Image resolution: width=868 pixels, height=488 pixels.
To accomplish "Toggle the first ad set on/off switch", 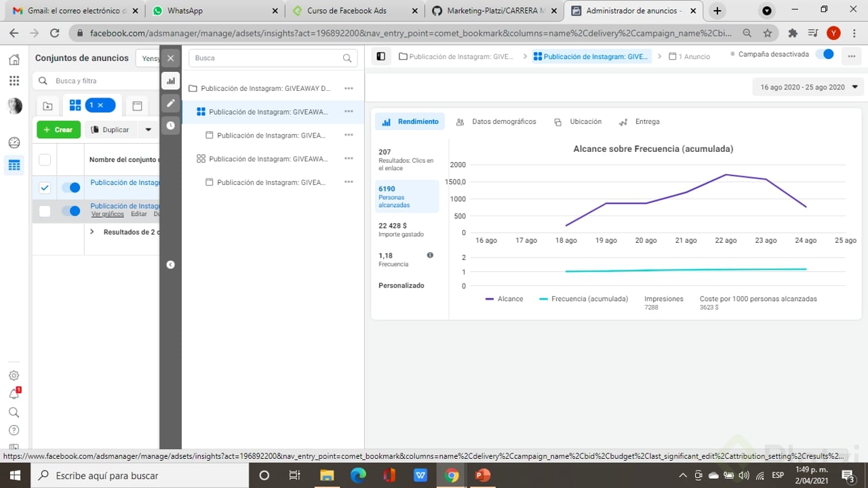I will [x=71, y=188].
